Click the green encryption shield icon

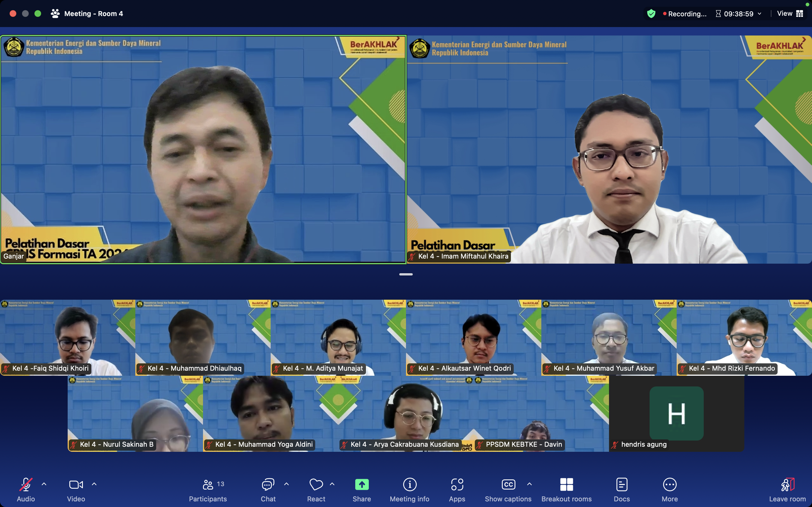point(651,14)
